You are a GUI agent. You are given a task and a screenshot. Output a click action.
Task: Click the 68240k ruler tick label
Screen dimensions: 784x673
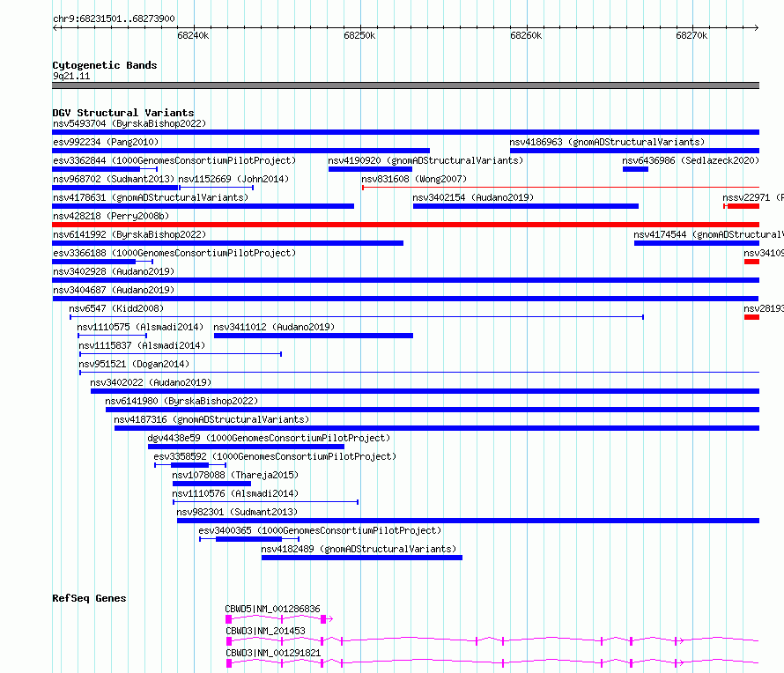[x=193, y=35]
